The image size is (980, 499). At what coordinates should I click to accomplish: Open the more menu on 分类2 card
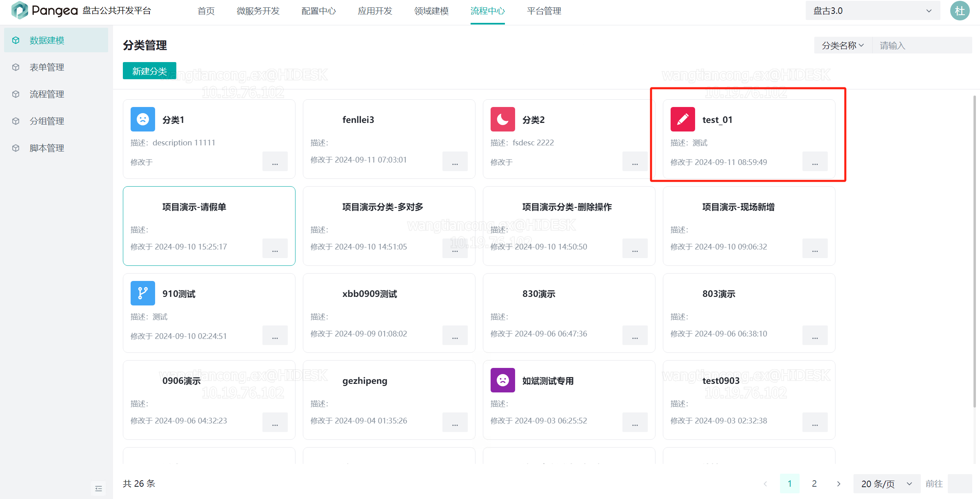click(635, 162)
